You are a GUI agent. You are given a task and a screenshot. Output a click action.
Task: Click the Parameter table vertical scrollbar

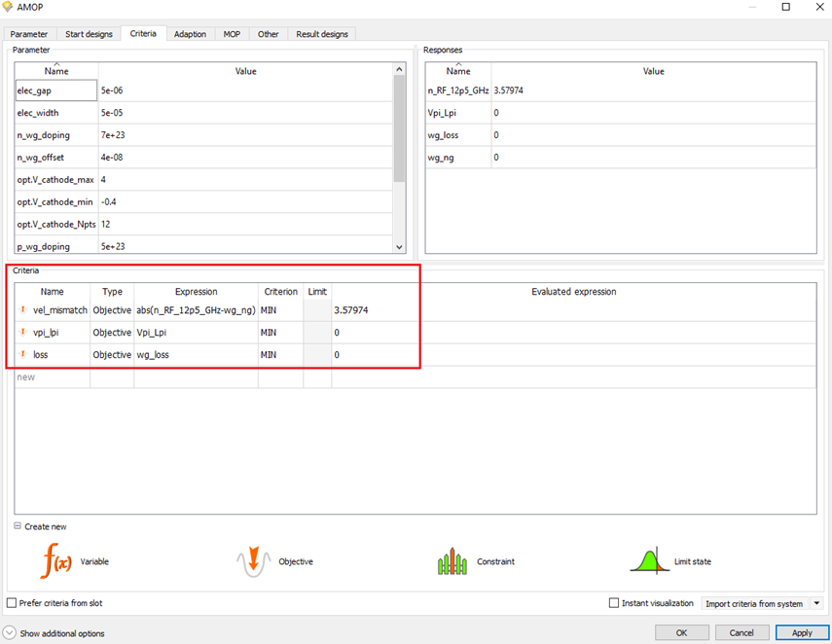(x=399, y=136)
